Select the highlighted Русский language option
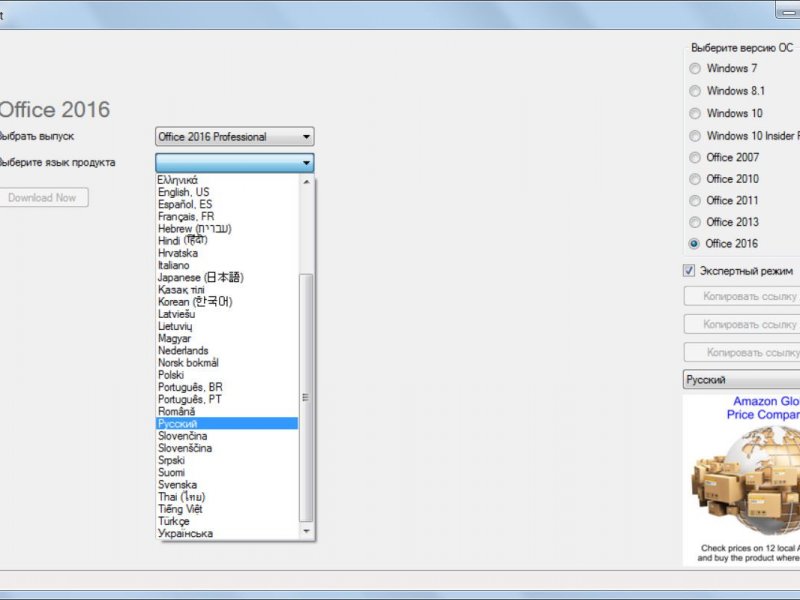The width and height of the screenshot is (800, 600). (x=227, y=423)
